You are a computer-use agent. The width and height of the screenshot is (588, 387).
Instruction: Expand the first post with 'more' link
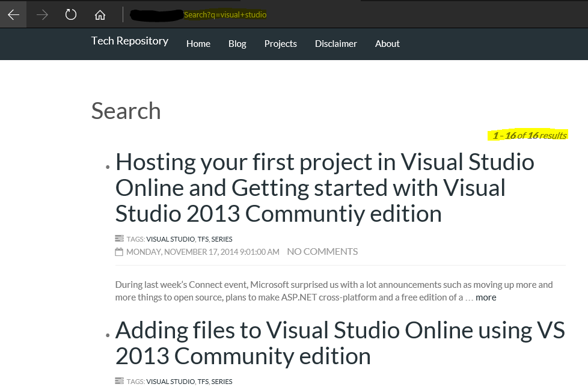(486, 297)
